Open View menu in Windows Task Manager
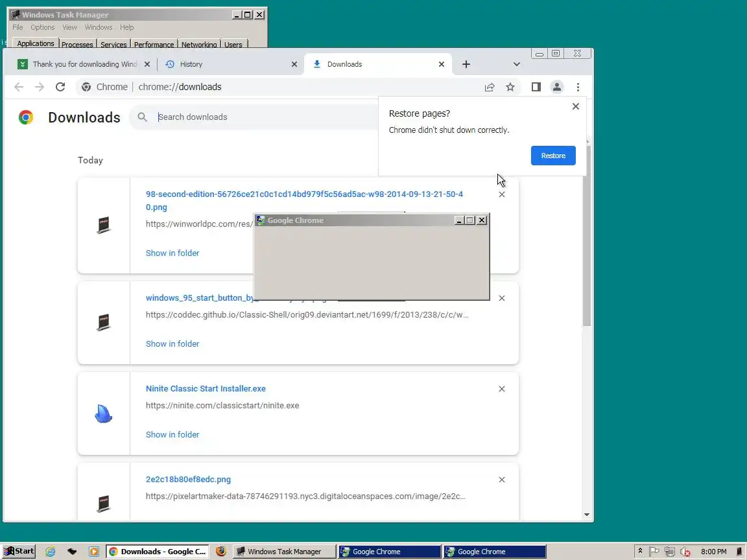Screen dimensions: 747x560 (69, 28)
